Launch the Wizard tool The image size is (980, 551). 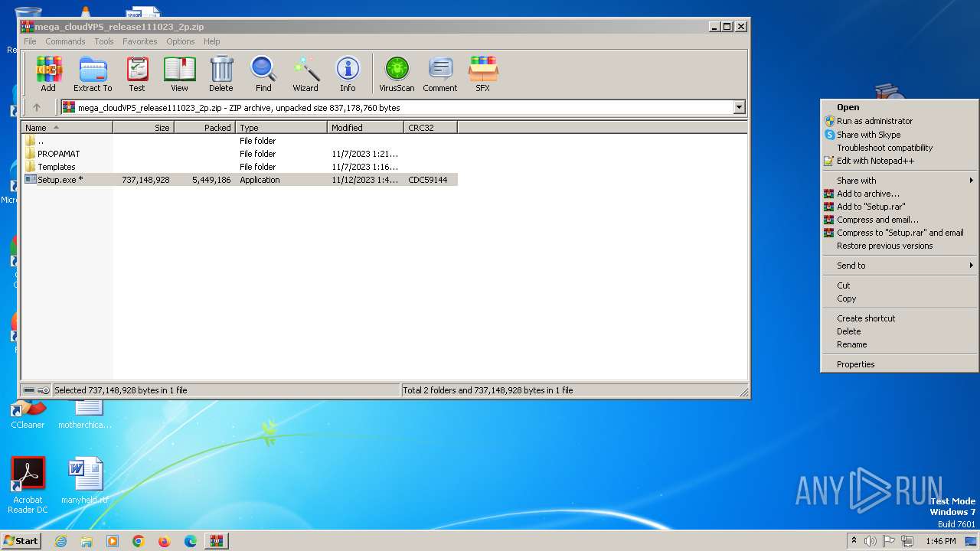click(305, 74)
